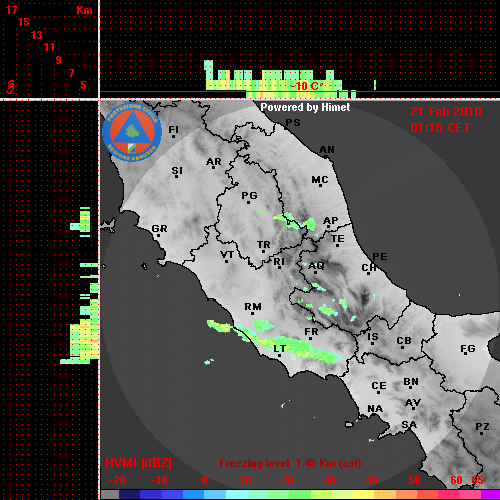
Task: Click the 'HVMI [dBZ]' legend title
Action: click(138, 463)
